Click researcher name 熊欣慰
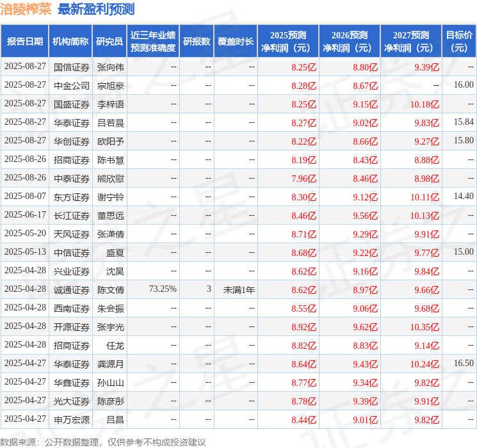The image size is (477, 448). (x=110, y=179)
